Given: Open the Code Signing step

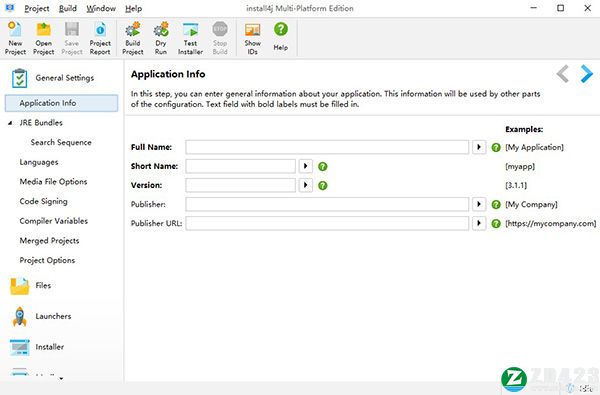Looking at the screenshot, I should 43,201.
